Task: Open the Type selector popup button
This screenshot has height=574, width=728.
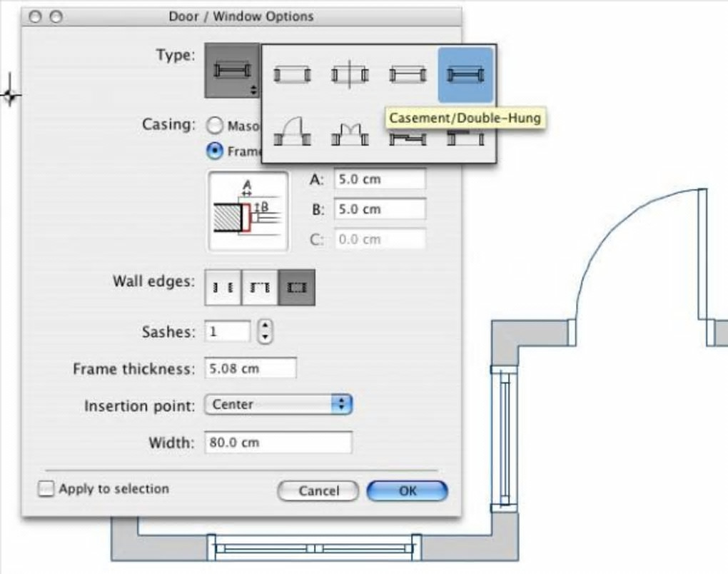Action: [232, 71]
